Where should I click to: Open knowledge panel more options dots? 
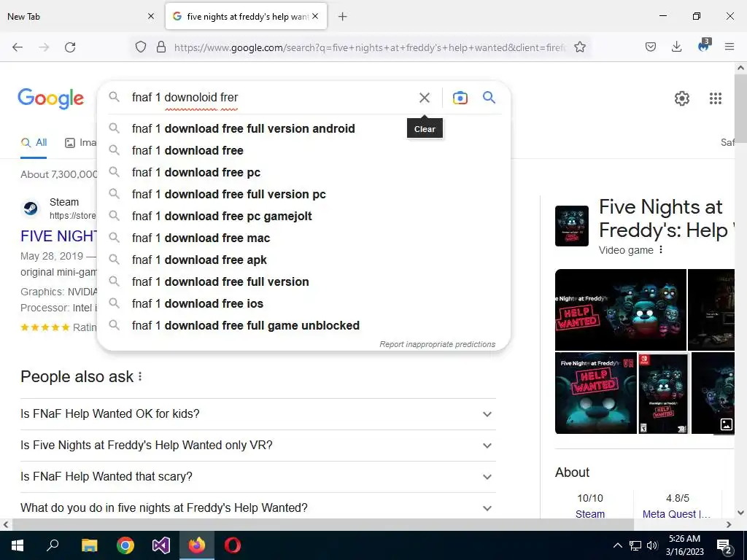(x=661, y=250)
